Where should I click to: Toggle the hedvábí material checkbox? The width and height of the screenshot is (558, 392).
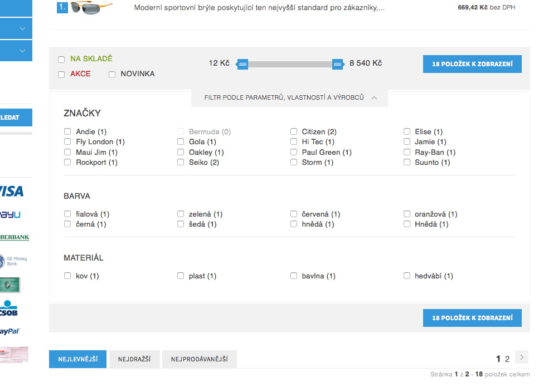coord(407,276)
